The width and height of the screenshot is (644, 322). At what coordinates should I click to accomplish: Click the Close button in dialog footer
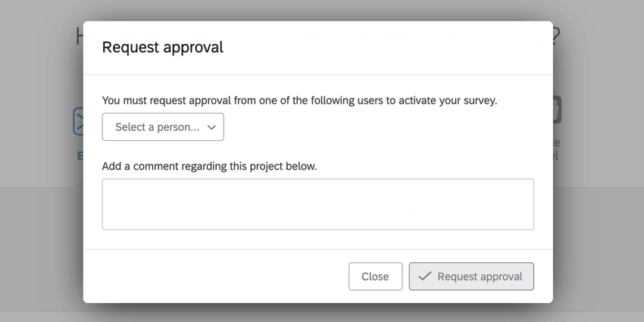pyautogui.click(x=375, y=277)
